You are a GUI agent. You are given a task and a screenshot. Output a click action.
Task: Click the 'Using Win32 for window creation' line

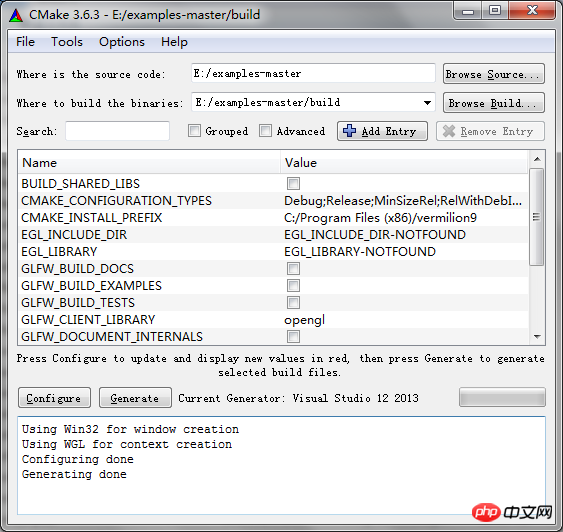(130, 429)
